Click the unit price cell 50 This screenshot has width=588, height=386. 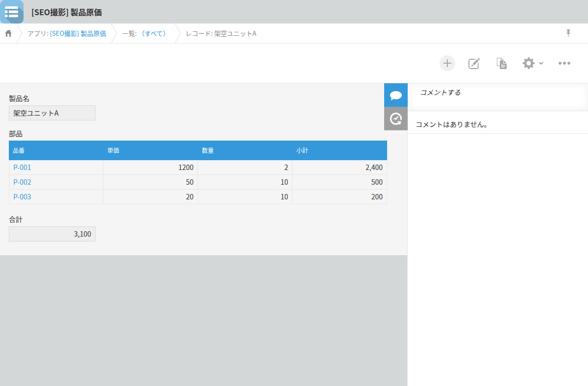pyautogui.click(x=150, y=182)
